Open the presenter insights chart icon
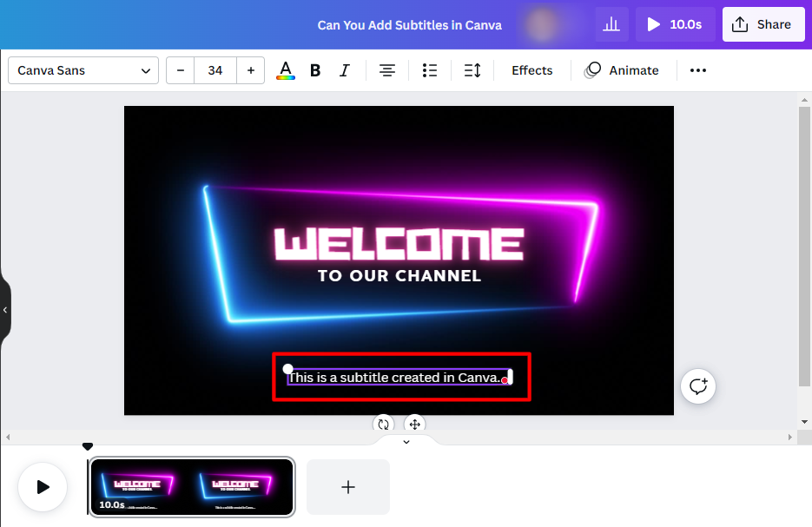Screen dimensions: 812x527 [x=611, y=24]
